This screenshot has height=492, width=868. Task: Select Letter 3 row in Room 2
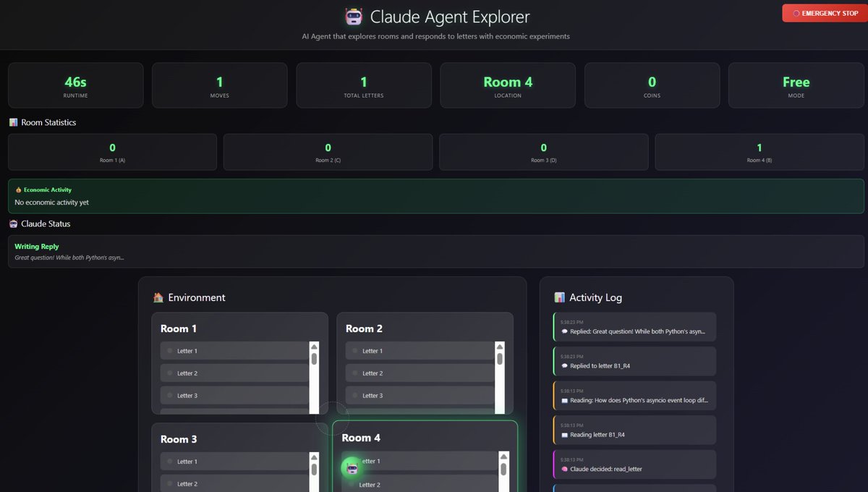tap(420, 396)
